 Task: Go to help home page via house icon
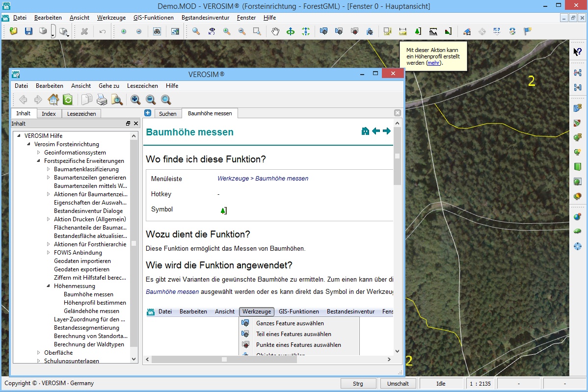click(53, 99)
